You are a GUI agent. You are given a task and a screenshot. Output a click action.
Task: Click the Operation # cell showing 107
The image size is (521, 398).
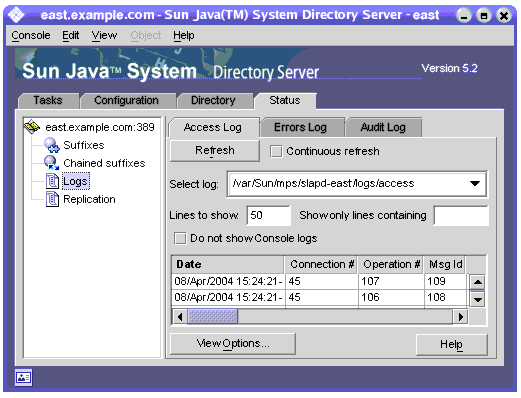[x=391, y=281]
